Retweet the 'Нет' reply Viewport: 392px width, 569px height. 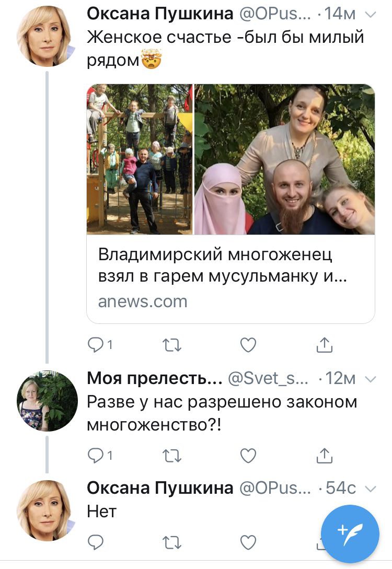171,543
